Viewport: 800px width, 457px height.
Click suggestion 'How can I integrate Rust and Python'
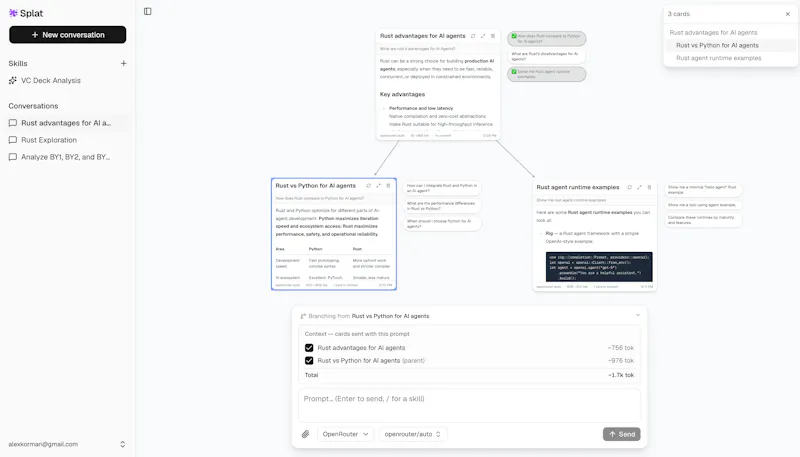pos(442,188)
